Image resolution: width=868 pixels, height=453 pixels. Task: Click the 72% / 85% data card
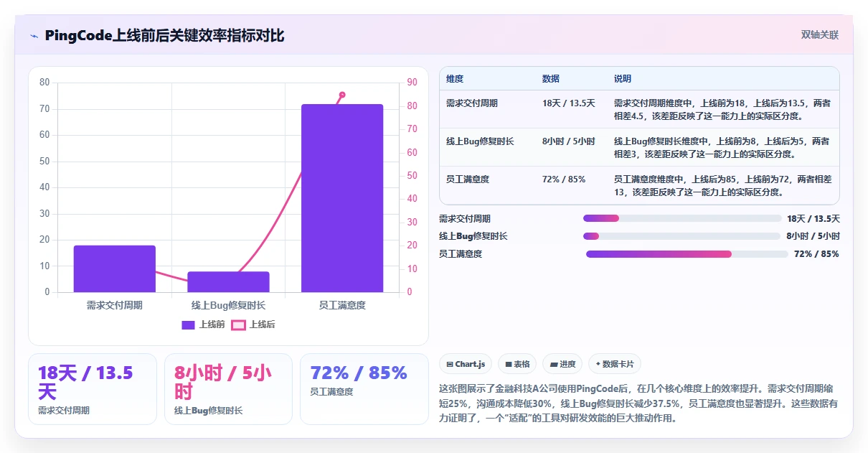click(364, 389)
